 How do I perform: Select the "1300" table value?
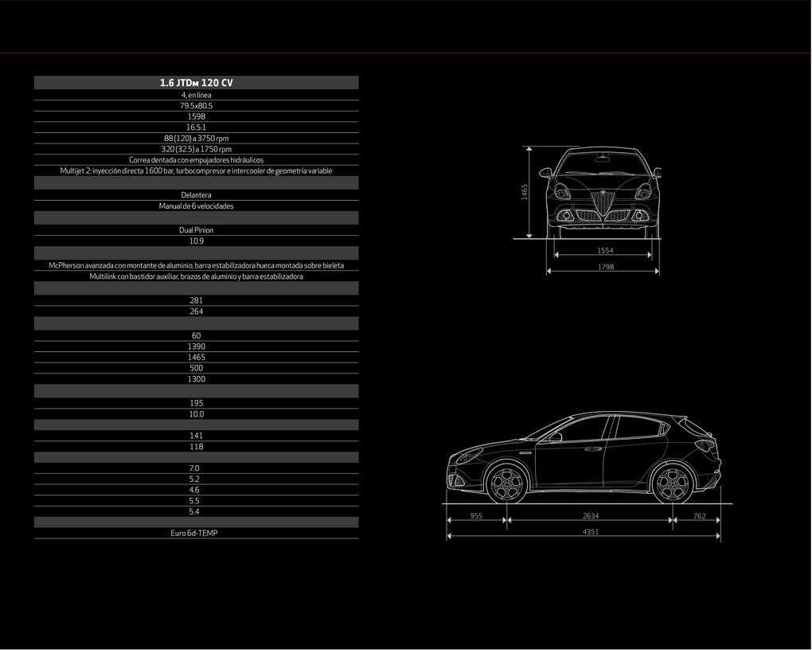pos(197,379)
